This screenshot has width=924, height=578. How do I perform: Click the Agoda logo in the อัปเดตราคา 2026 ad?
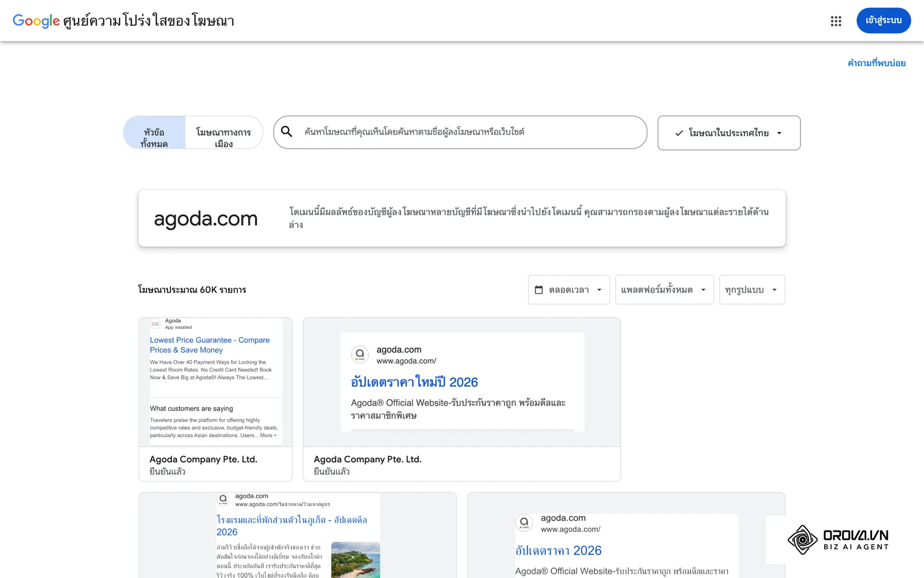coord(524,523)
